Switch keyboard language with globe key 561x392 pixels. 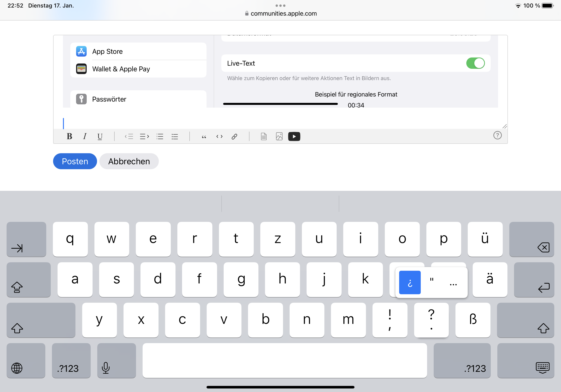[26, 361]
